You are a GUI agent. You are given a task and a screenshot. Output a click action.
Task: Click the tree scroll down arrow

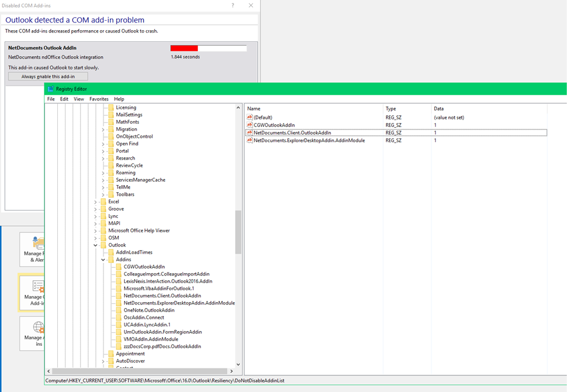pyautogui.click(x=238, y=364)
